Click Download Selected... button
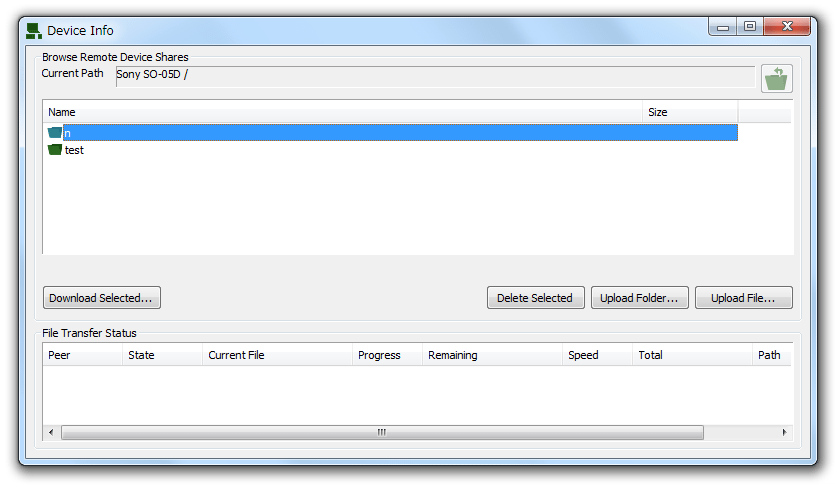The image size is (840, 489). pyautogui.click(x=101, y=298)
